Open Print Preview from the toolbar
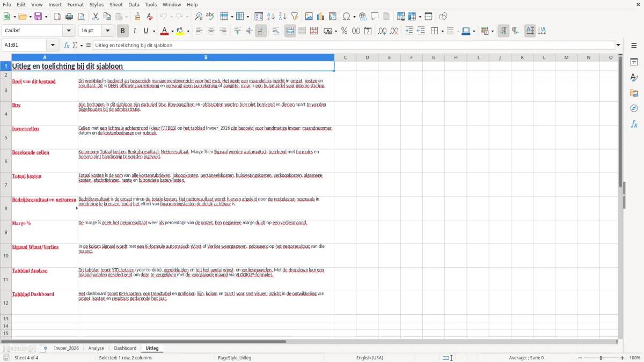This screenshot has width=644, height=362. click(x=80, y=17)
